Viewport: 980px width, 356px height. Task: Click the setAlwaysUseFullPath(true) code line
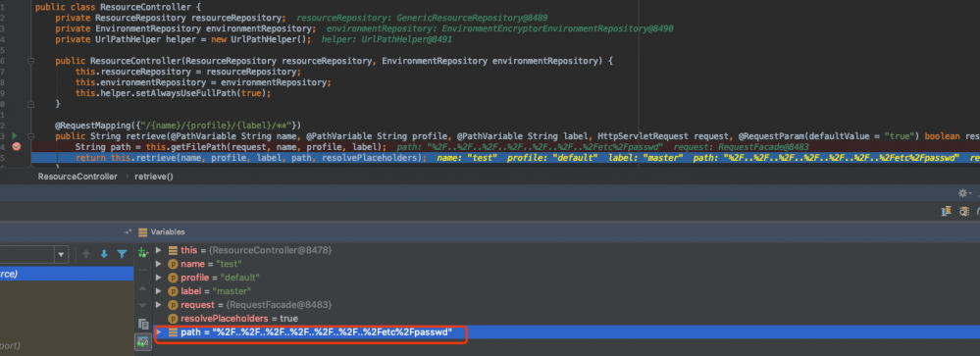[174, 93]
